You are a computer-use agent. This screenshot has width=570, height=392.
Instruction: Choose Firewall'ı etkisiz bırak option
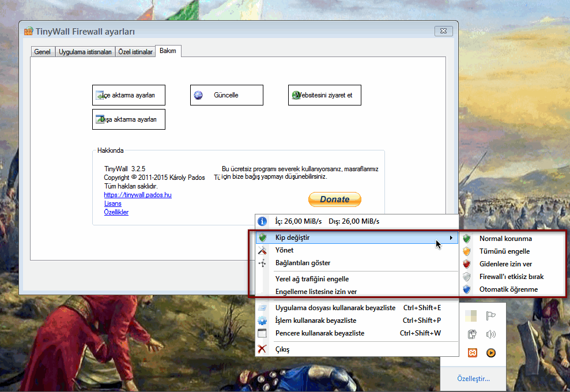(512, 277)
